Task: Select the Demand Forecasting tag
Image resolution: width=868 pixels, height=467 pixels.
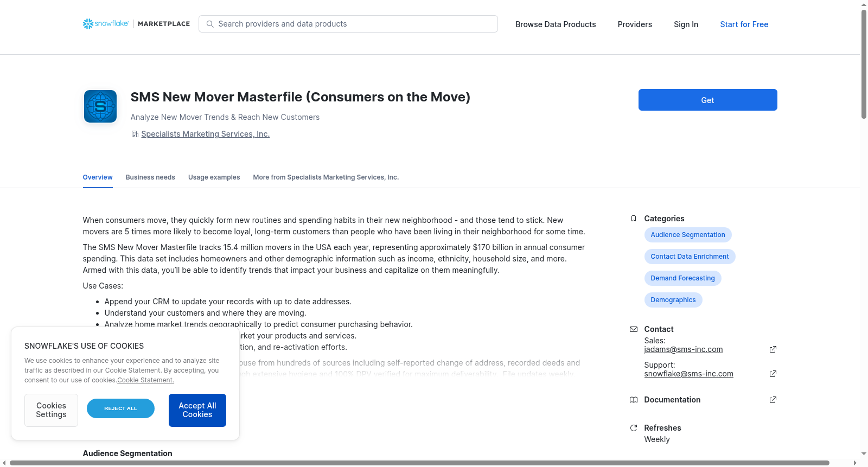Action: pyautogui.click(x=682, y=278)
